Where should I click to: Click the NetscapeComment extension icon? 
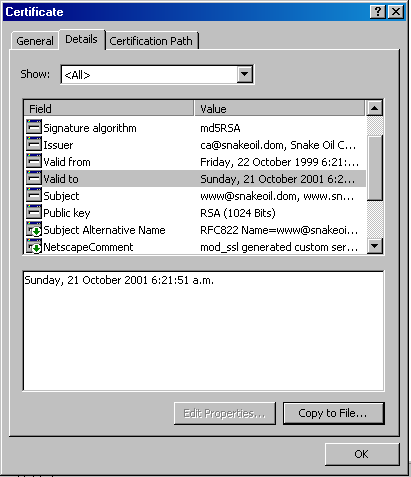[34, 246]
